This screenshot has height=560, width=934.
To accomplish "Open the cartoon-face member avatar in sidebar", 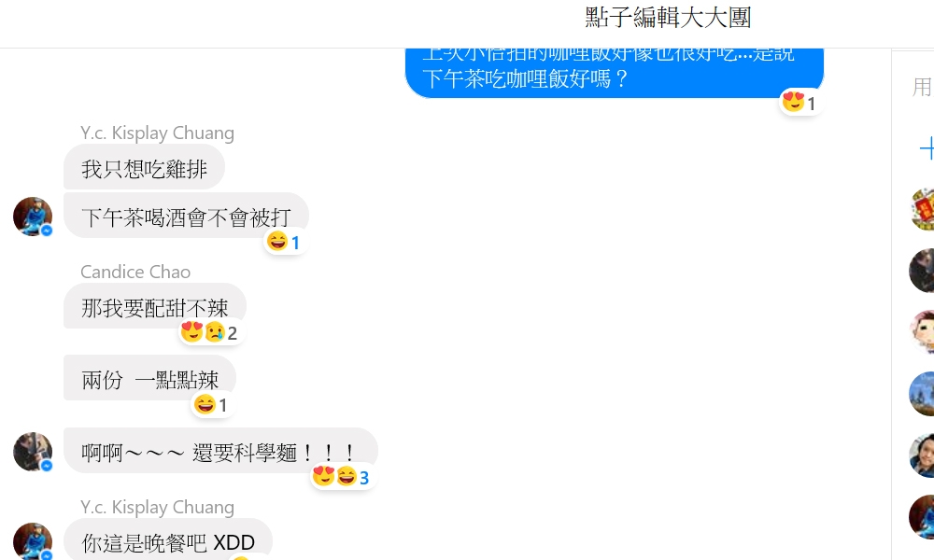I will pos(922,332).
